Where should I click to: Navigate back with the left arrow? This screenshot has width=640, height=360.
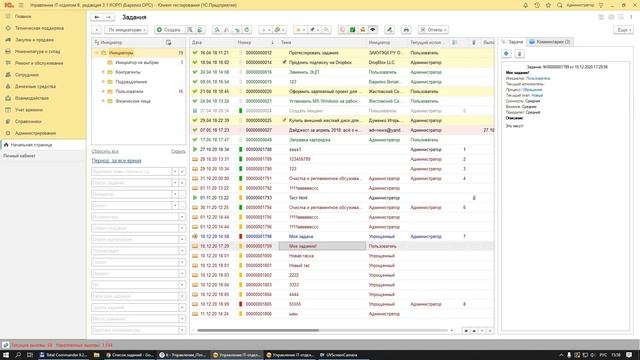[x=97, y=17]
